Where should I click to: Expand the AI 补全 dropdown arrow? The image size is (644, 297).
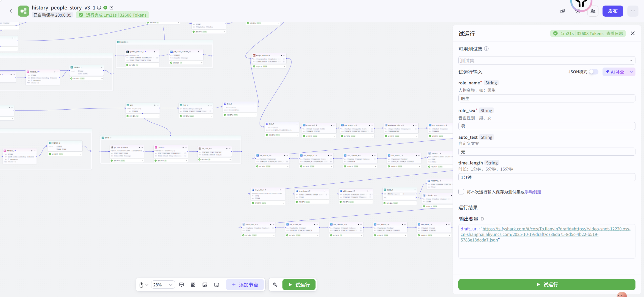point(631,72)
